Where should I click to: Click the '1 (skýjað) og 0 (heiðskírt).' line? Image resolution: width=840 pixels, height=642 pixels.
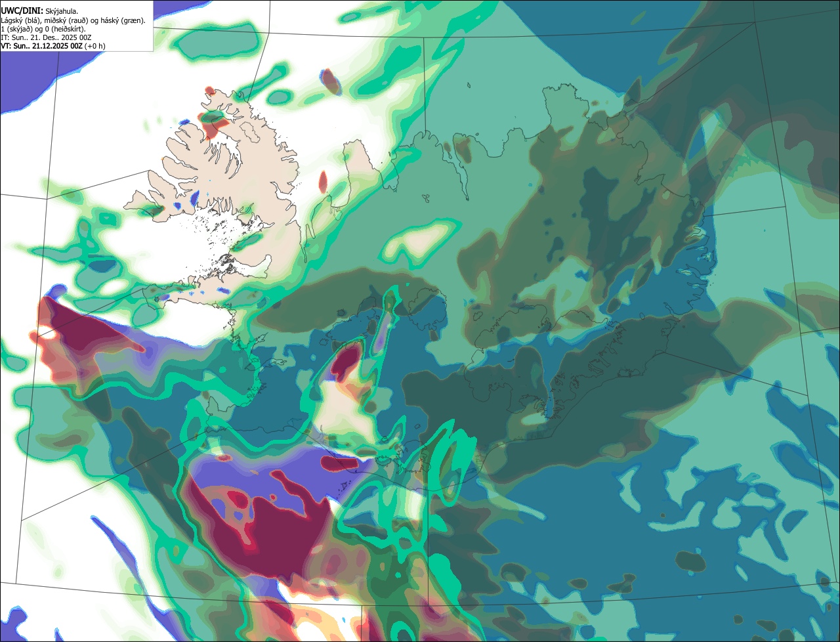pyautogui.click(x=43, y=28)
